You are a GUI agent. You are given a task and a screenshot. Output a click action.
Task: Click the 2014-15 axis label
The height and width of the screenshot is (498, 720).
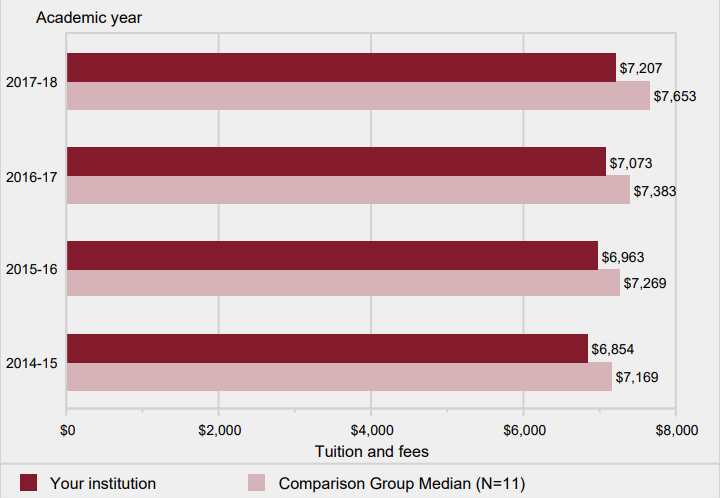click(x=32, y=364)
